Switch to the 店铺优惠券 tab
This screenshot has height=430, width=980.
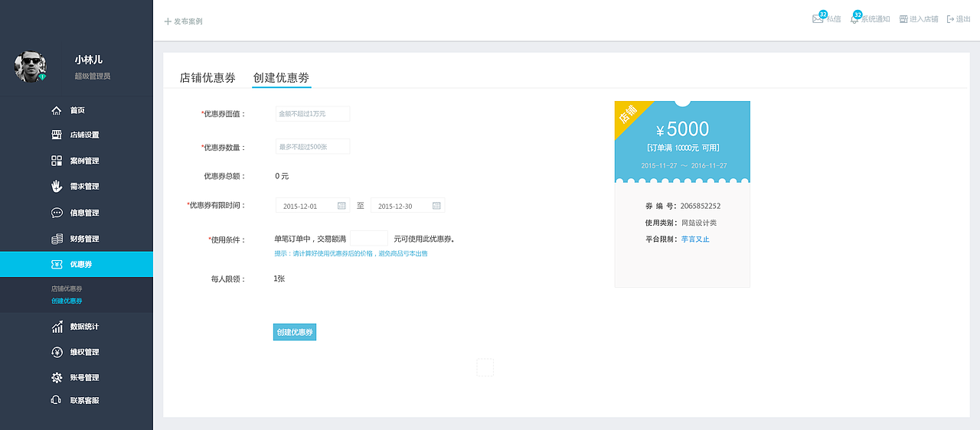pos(207,78)
